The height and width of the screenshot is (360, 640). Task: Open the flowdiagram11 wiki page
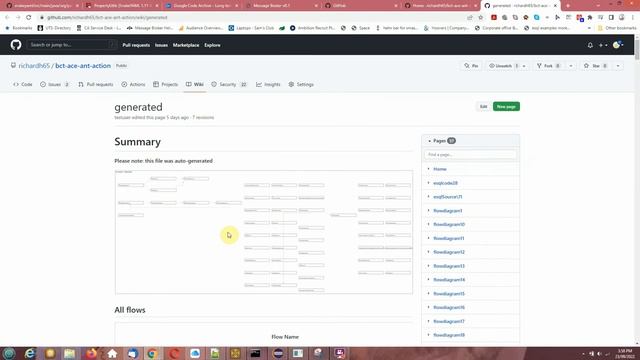coord(449,238)
